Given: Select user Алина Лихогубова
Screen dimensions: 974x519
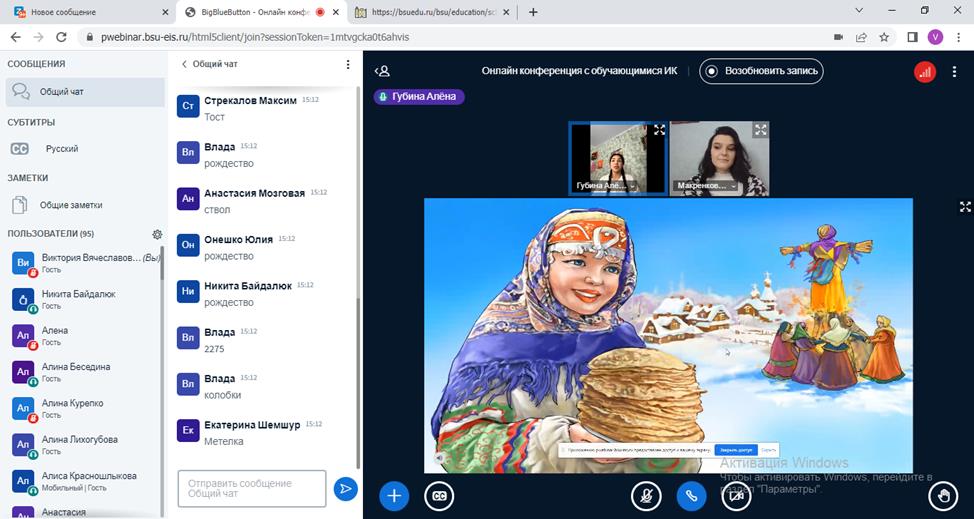Looking at the screenshot, I should coord(84,445).
